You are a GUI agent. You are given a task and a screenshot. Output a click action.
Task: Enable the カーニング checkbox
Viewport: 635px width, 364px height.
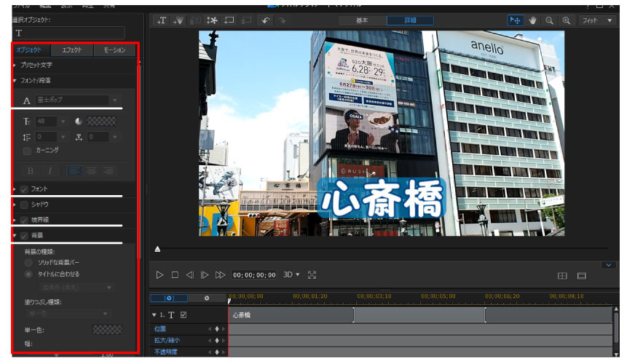(28, 150)
